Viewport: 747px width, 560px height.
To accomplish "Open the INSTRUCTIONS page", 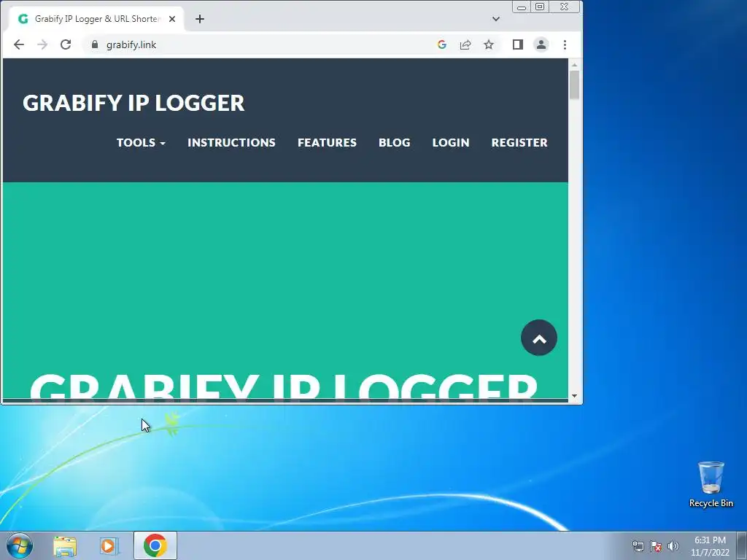I will click(231, 143).
